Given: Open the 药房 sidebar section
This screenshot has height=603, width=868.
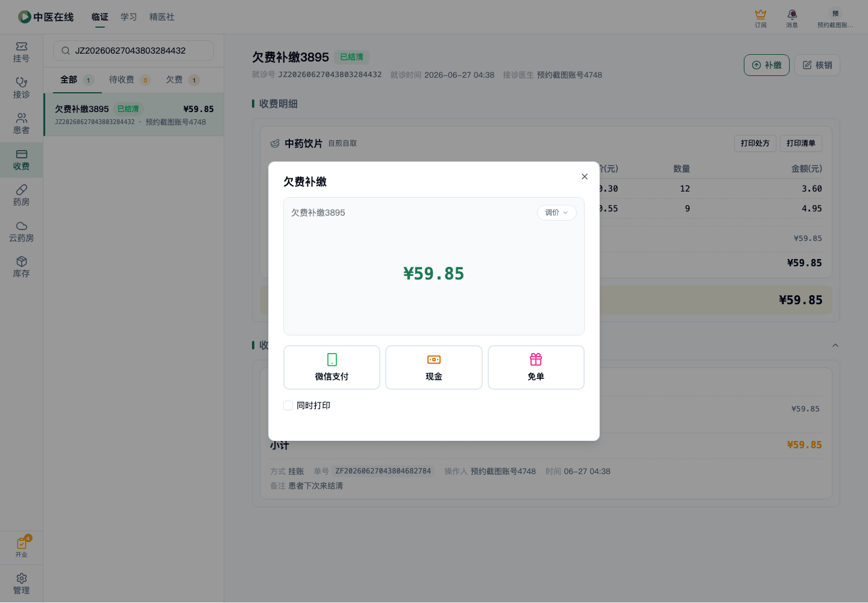Looking at the screenshot, I should click(21, 196).
